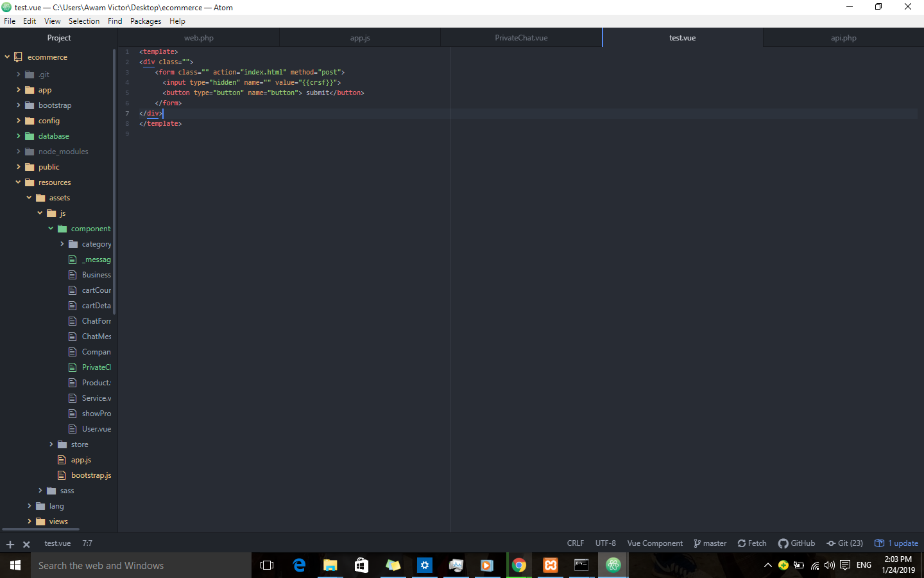This screenshot has width=924, height=578.
Task: Click the master branch indicator
Action: 710,543
